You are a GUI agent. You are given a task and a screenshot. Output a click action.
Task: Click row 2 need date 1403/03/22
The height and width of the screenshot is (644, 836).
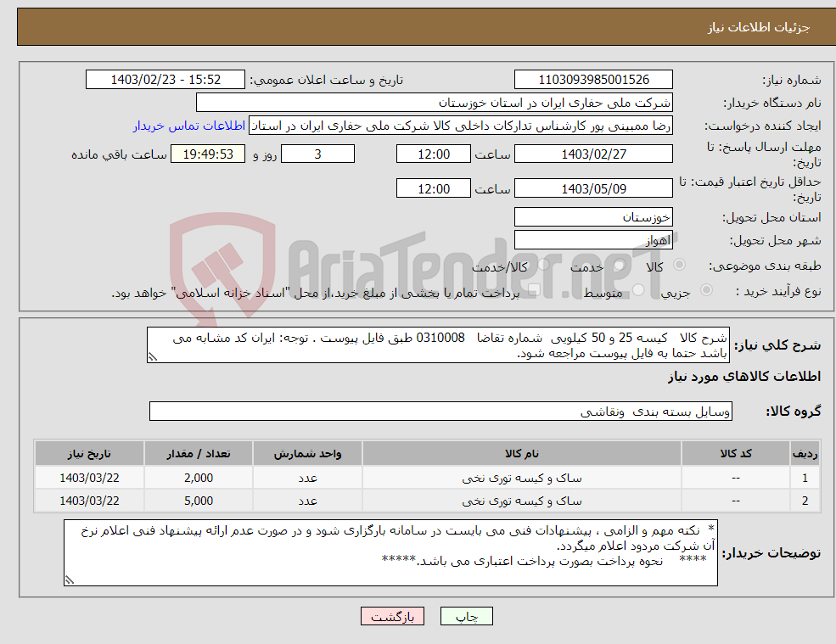90,501
